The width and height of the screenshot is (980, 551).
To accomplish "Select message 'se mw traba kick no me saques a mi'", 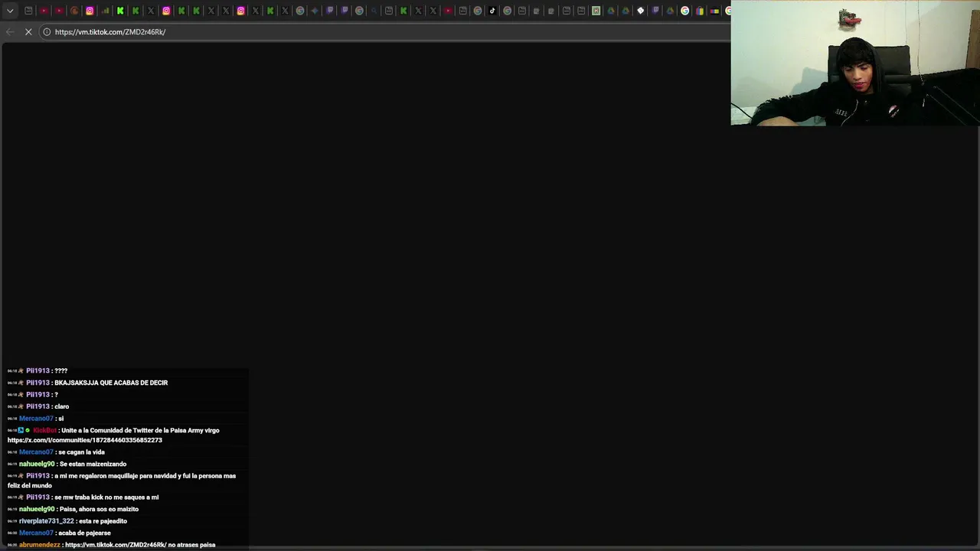I will pyautogui.click(x=106, y=497).
